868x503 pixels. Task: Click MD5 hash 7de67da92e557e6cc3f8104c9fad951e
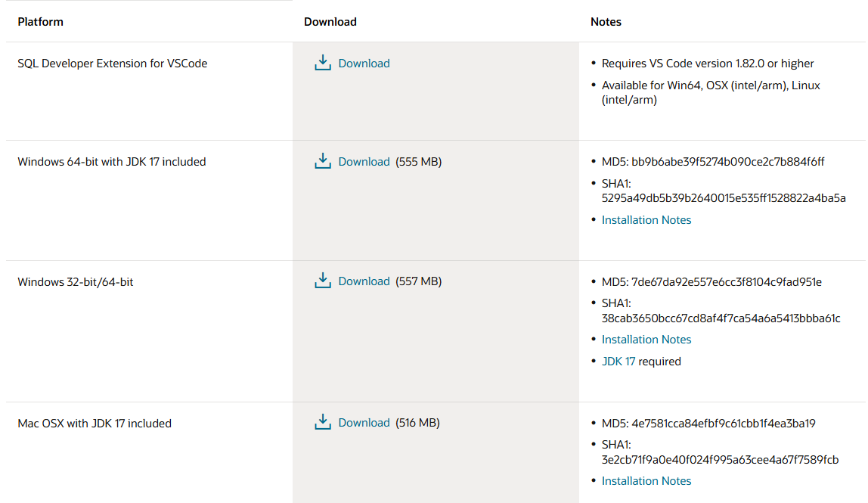[x=727, y=282]
